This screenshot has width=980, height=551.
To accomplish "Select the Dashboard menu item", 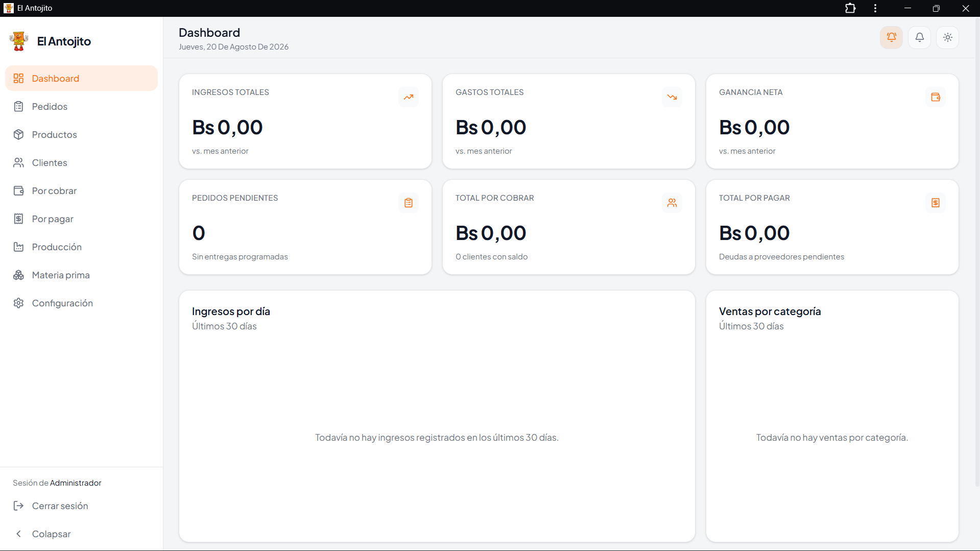I will point(81,78).
